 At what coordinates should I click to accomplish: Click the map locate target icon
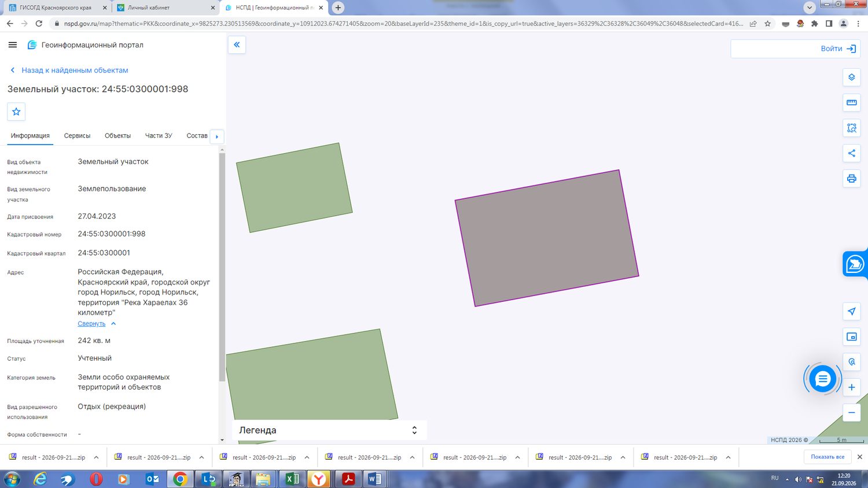point(852,362)
